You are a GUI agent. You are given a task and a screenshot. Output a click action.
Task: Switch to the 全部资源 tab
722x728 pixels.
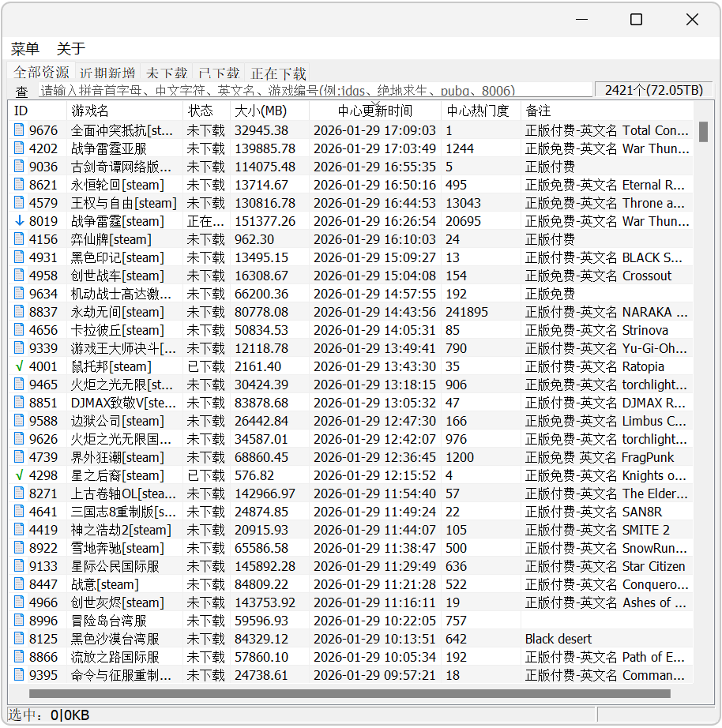click(x=41, y=73)
